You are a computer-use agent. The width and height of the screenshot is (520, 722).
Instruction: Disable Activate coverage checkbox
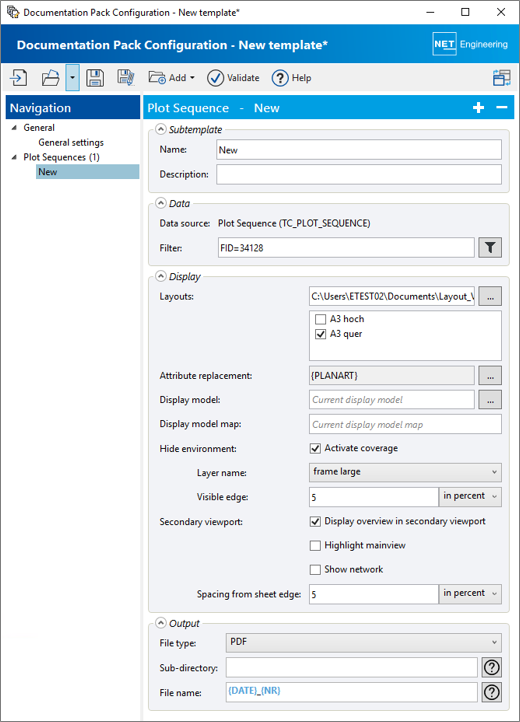pyautogui.click(x=316, y=448)
